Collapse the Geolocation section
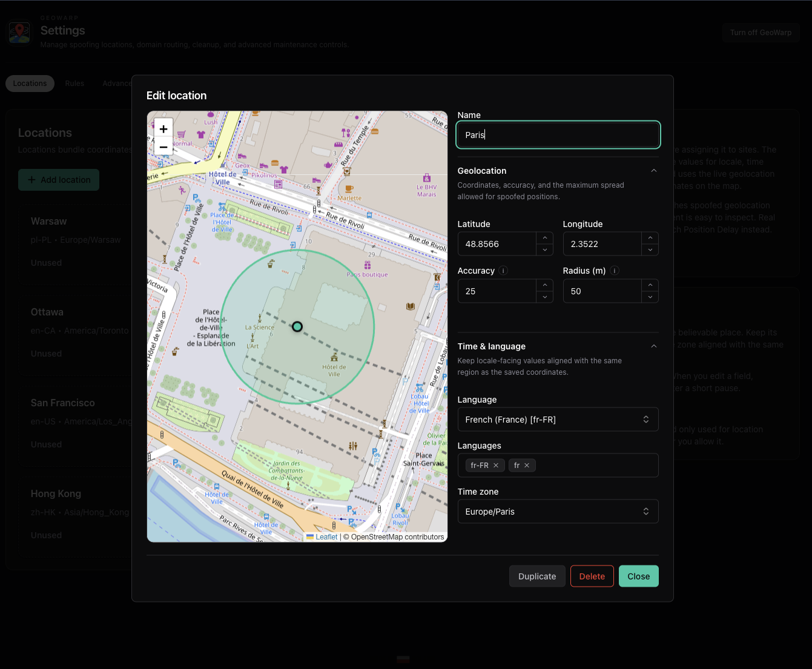Screen dimensions: 812x669 653,170
